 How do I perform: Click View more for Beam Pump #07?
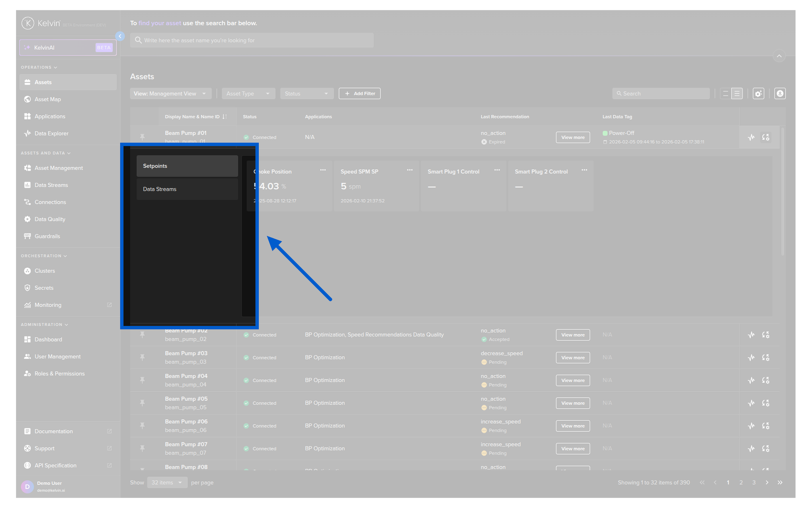tap(573, 449)
